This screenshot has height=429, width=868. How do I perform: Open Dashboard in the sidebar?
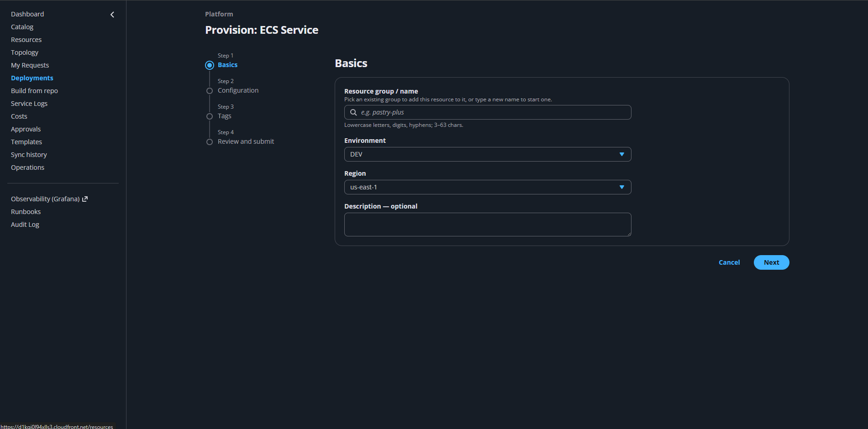[27, 14]
